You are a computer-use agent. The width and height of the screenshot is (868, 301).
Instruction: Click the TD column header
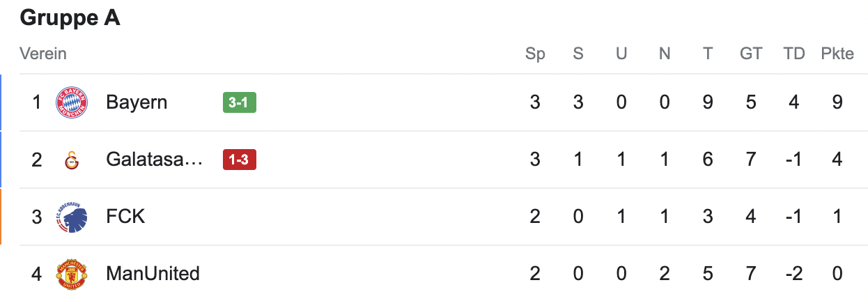point(793,54)
